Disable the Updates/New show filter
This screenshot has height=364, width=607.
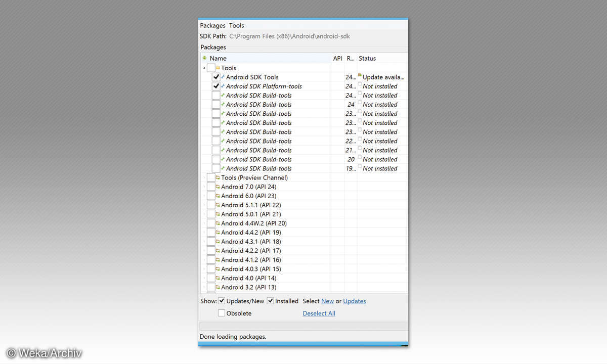click(222, 301)
